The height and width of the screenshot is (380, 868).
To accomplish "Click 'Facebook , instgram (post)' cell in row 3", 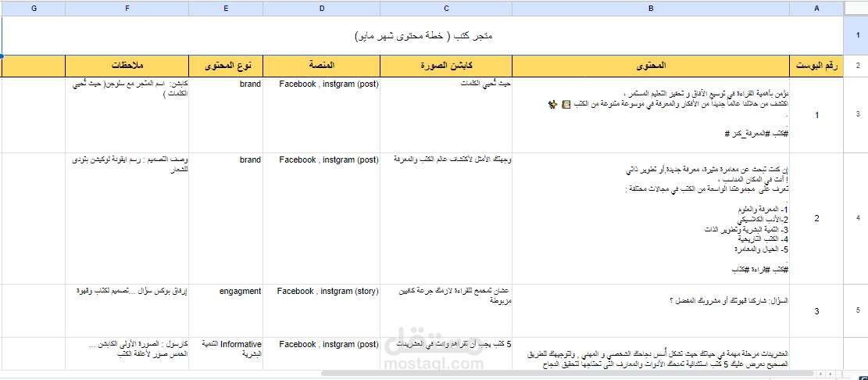I will [x=322, y=115].
